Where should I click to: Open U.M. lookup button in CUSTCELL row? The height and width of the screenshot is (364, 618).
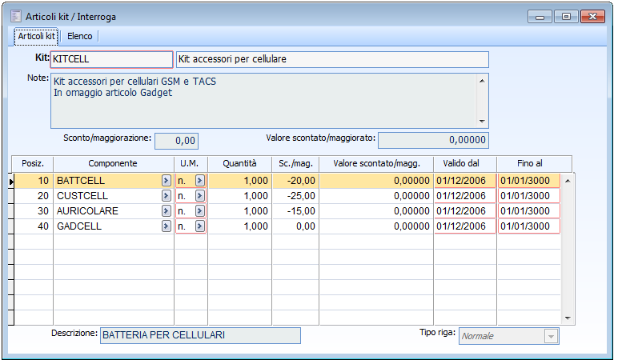click(200, 196)
